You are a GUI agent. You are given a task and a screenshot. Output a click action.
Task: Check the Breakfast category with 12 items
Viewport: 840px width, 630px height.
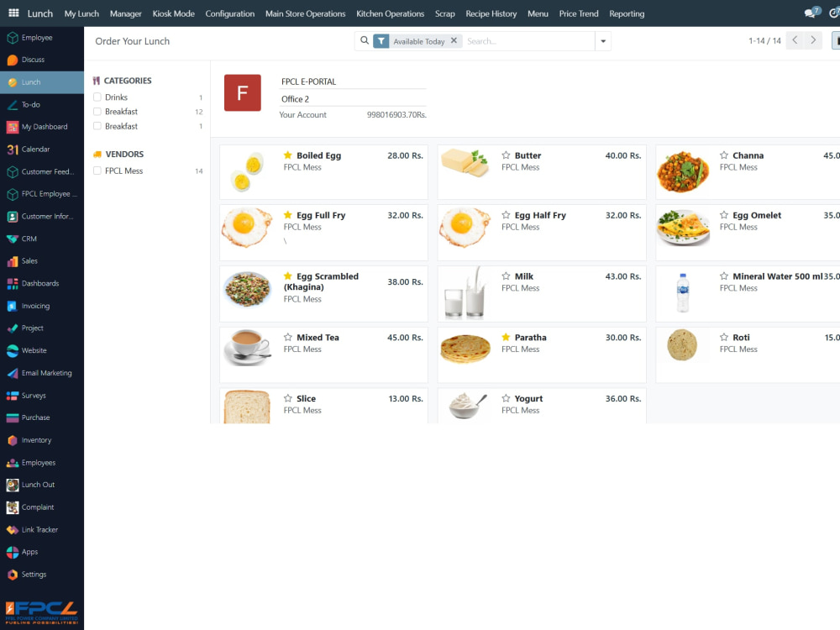tap(97, 112)
